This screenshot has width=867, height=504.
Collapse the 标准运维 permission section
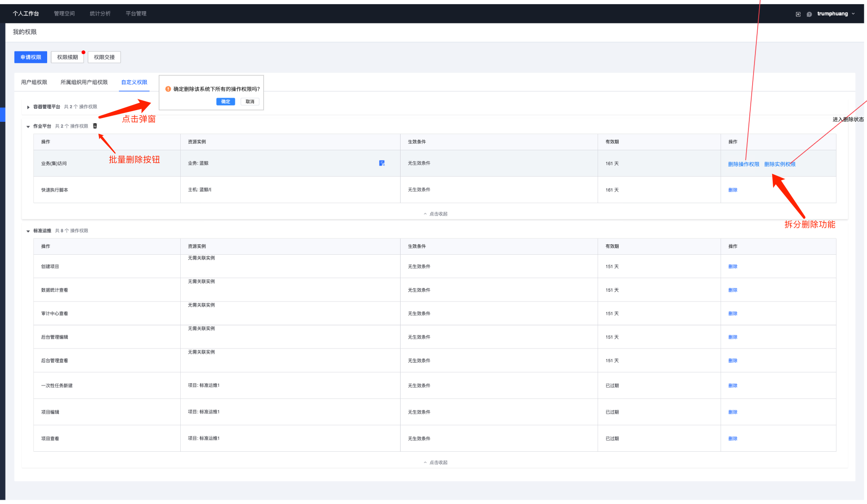pos(28,230)
